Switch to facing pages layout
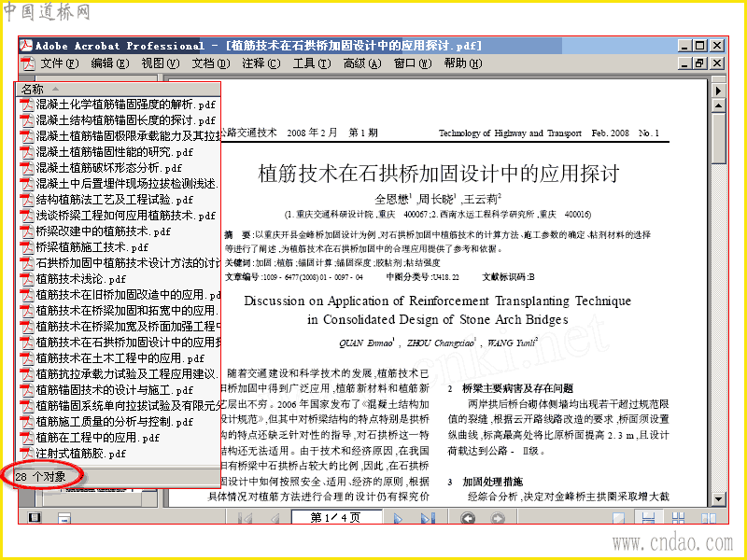This screenshot has height=560, width=747. click(x=709, y=518)
